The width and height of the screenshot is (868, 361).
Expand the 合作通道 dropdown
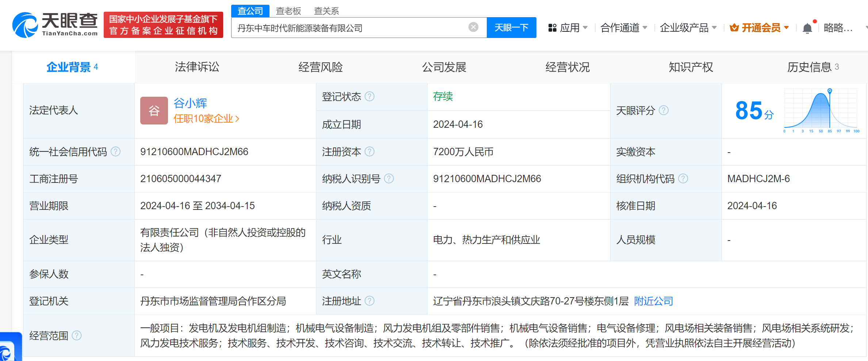click(624, 28)
